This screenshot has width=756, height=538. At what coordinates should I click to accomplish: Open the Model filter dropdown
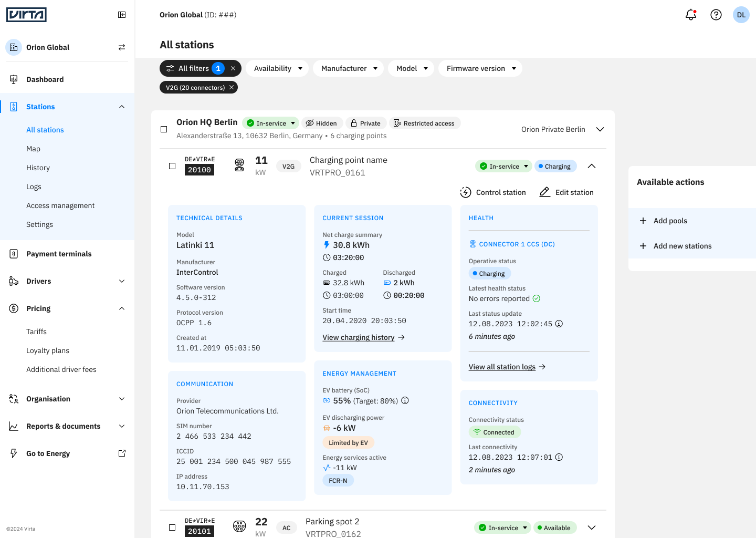pos(411,68)
